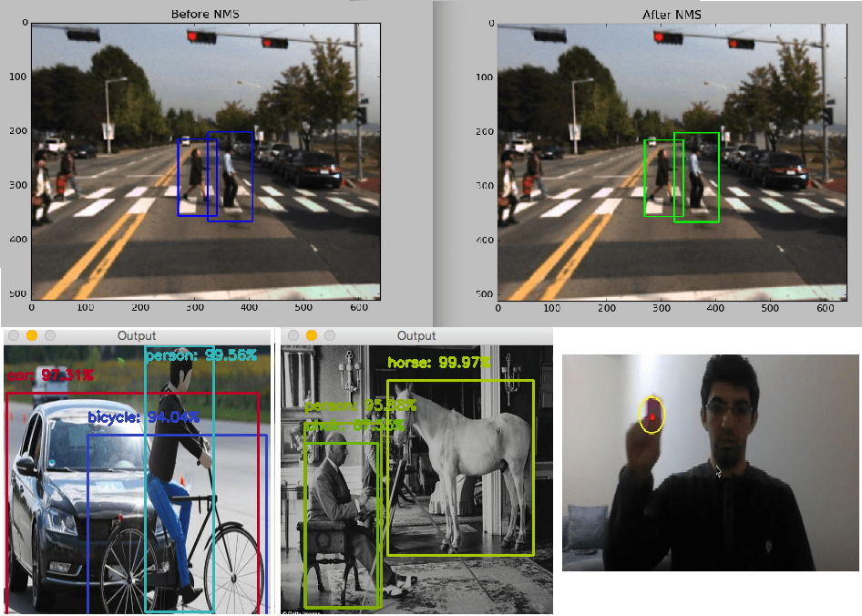Click the close circle on the middle Output window
The width and height of the screenshot is (862, 616).
pos(295,335)
